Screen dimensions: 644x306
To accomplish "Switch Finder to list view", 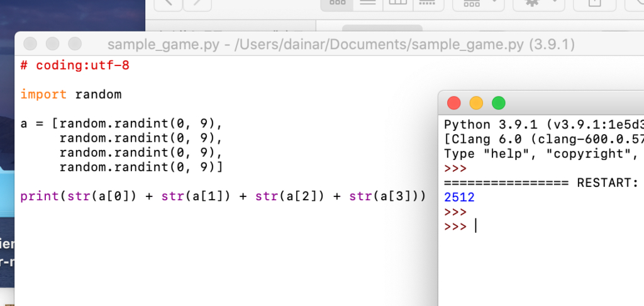I will [369, 3].
